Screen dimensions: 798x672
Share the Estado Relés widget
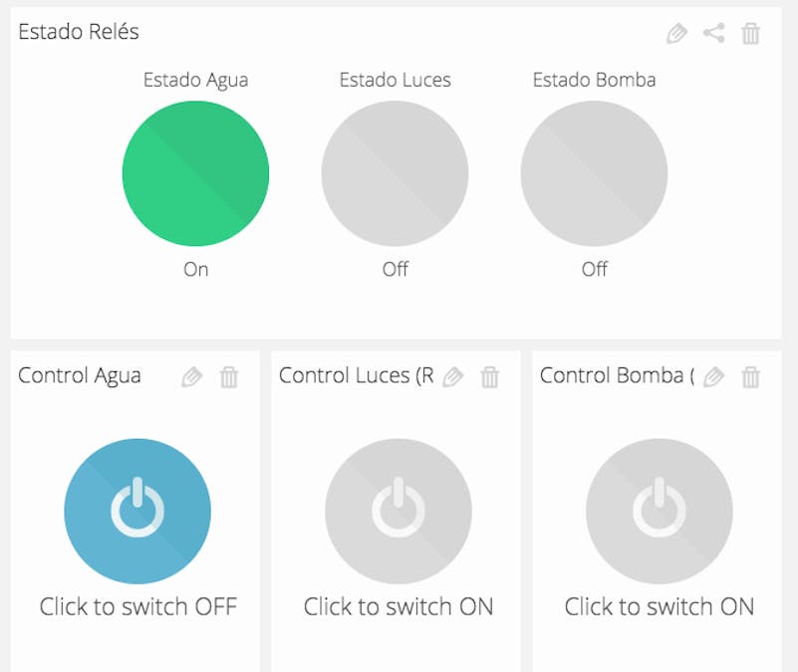[x=713, y=33]
